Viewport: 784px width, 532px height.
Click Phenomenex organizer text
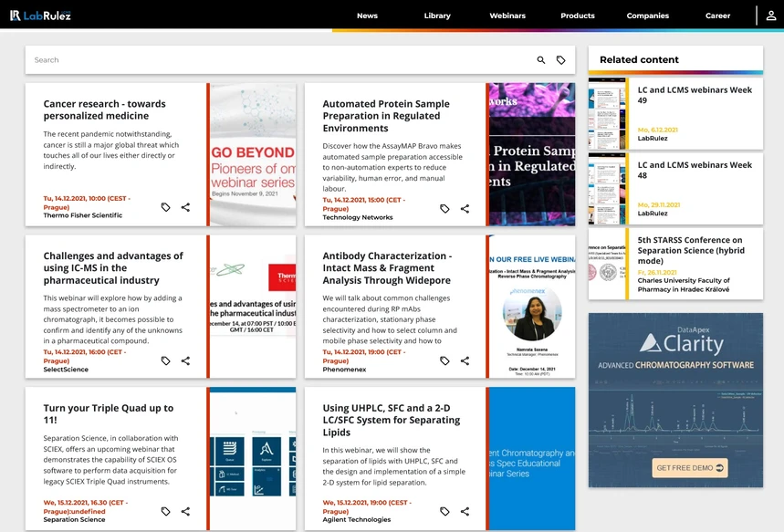344,370
